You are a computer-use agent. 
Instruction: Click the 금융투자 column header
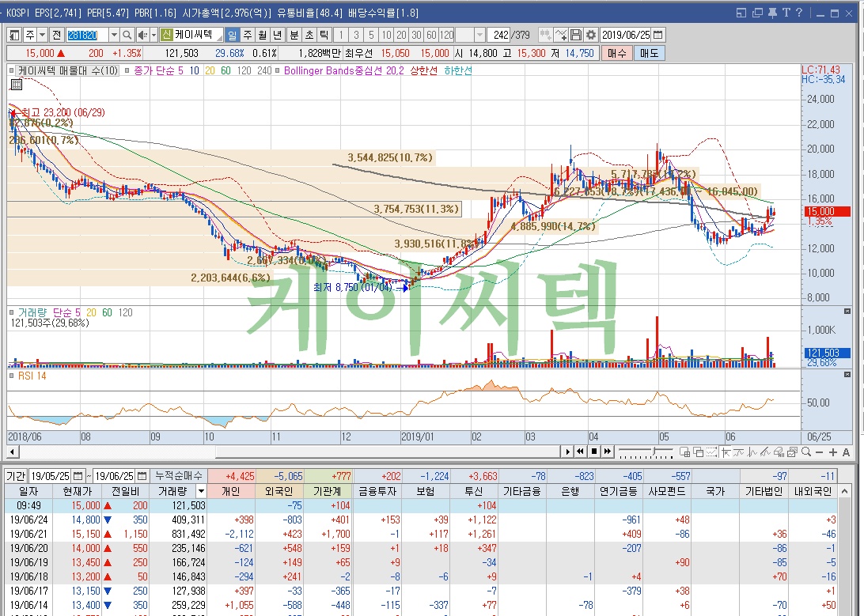coord(377,491)
